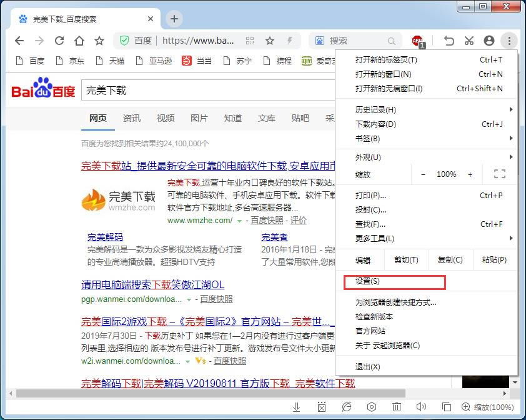Switch to the 视频 search tab
This screenshot has width=526, height=420.
click(166, 118)
